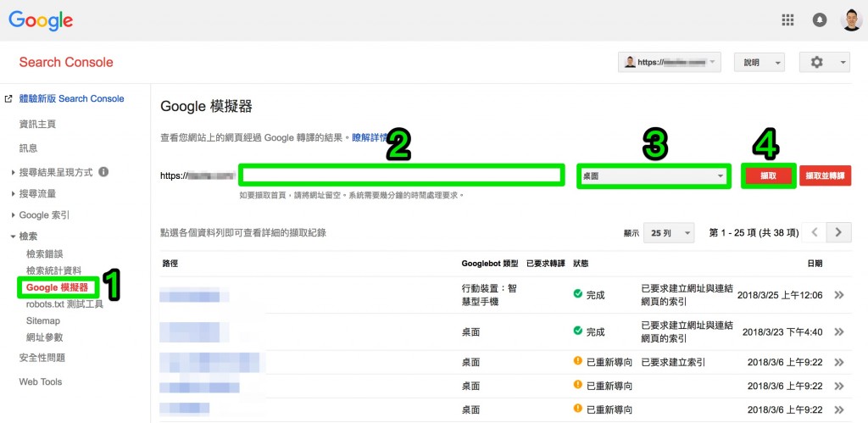Open details arrow for 2018/3/23 下午4:40 row
Screen dimensions: 868x423
coord(839,331)
